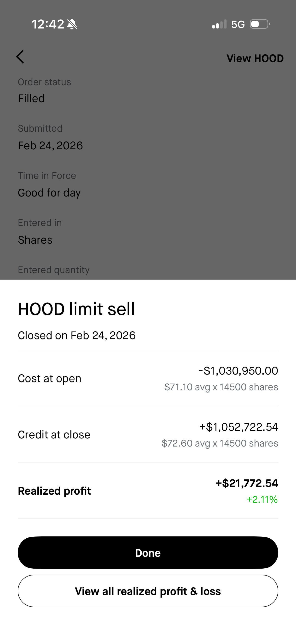Image resolution: width=296 pixels, height=644 pixels.
Task: Open View all realized profit & loss
Action: [148, 591]
